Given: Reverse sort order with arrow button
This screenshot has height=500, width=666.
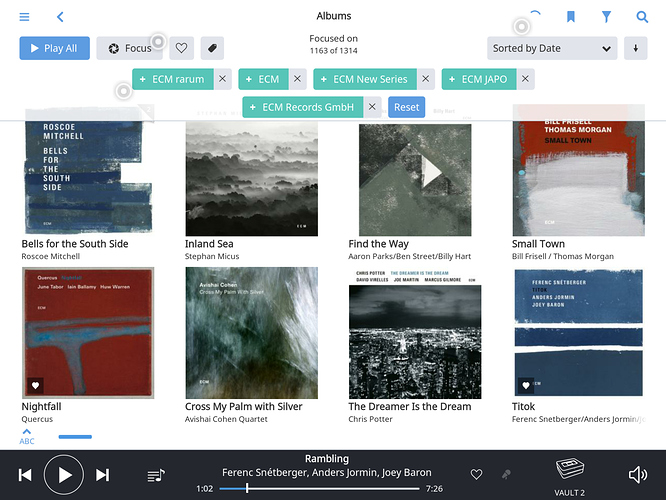Looking at the screenshot, I should (635, 48).
